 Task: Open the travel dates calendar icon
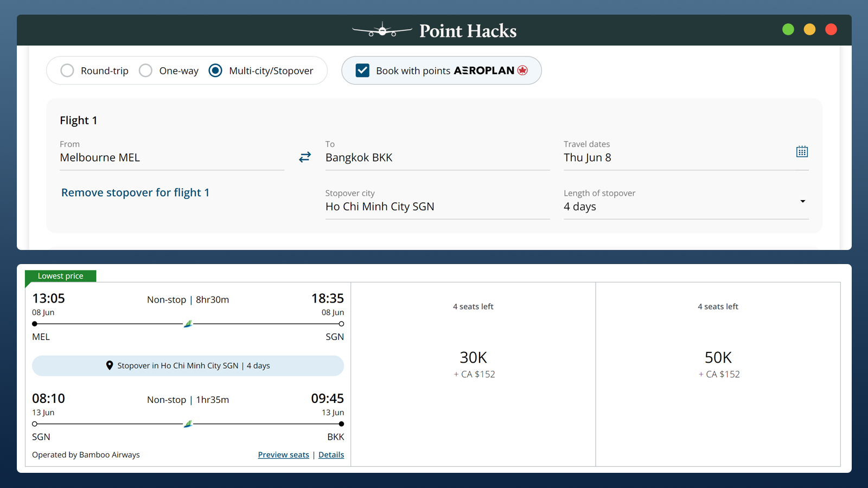(802, 151)
